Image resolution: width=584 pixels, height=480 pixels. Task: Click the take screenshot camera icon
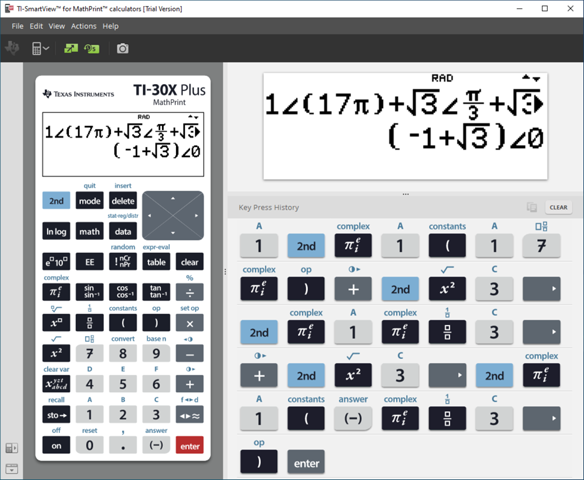tap(123, 48)
